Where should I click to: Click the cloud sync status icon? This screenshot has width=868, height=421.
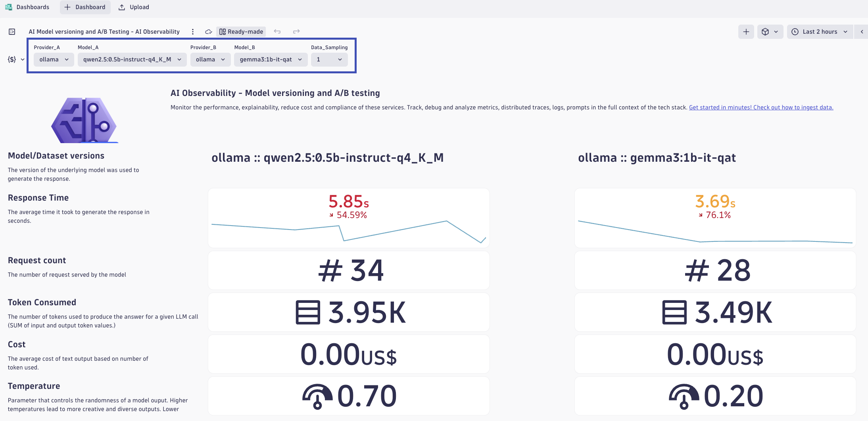pos(208,32)
